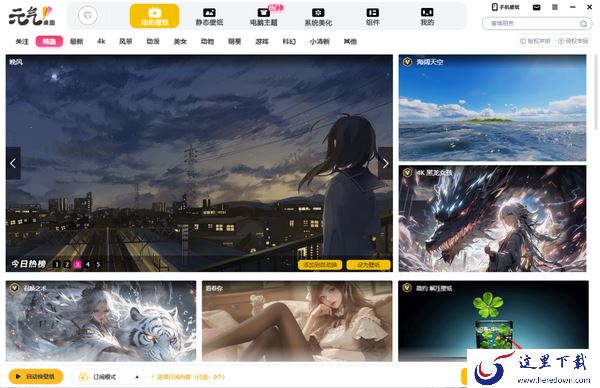Click 添加到自动换 on the featured wallpaper
The image size is (600, 388).
coord(320,265)
